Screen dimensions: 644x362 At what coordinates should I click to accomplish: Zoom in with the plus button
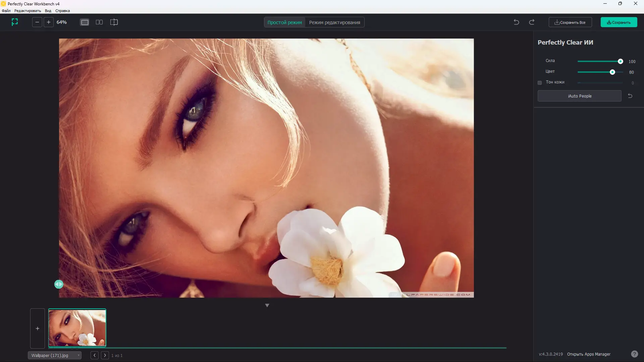[x=49, y=22]
